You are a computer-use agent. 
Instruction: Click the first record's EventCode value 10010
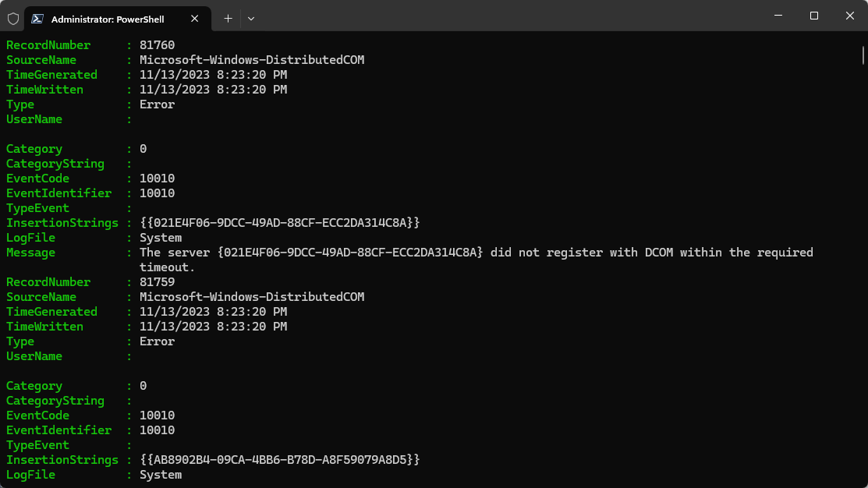157,179
